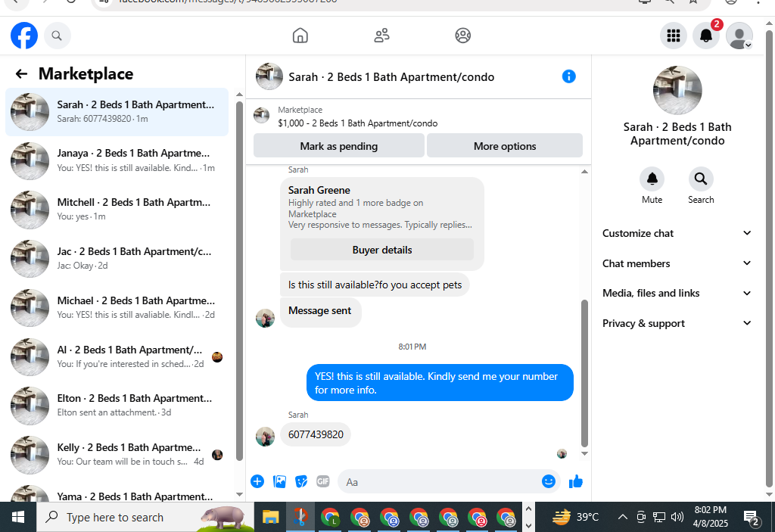Click Windows Start button
Screen dimensions: 775x532
tap(18, 517)
